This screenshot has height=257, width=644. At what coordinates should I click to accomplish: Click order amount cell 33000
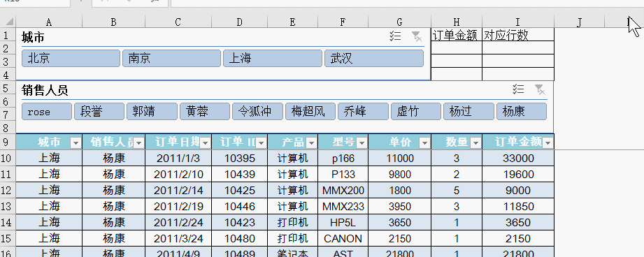(x=518, y=159)
